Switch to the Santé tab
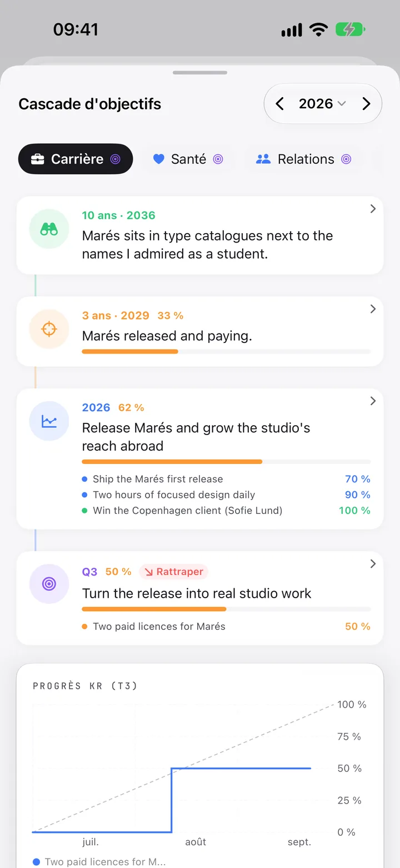Viewport: 400px width, 868px height. tap(188, 159)
